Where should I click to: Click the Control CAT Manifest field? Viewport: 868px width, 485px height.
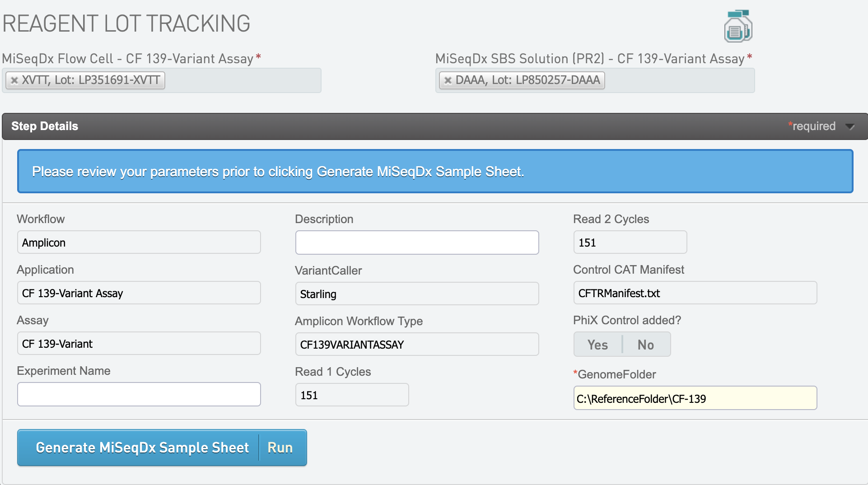[x=695, y=293]
